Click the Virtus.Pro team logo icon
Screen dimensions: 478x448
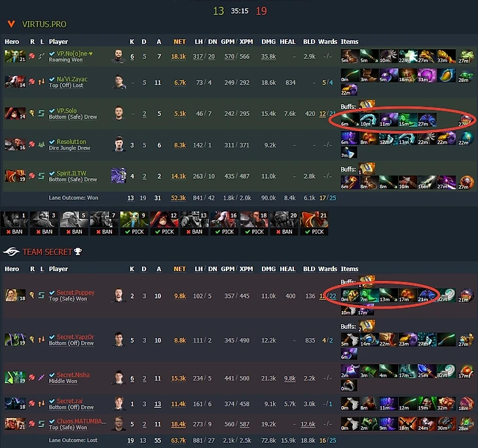11,24
